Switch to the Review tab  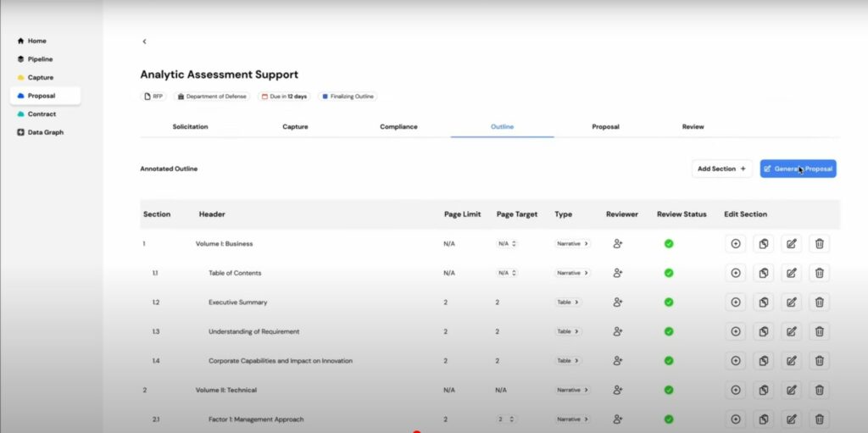coord(693,127)
